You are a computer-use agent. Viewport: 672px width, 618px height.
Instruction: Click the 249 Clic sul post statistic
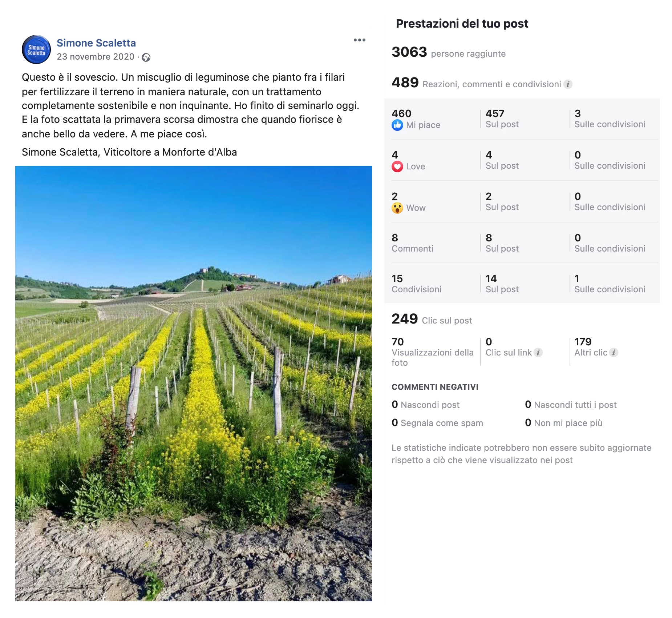[432, 319]
